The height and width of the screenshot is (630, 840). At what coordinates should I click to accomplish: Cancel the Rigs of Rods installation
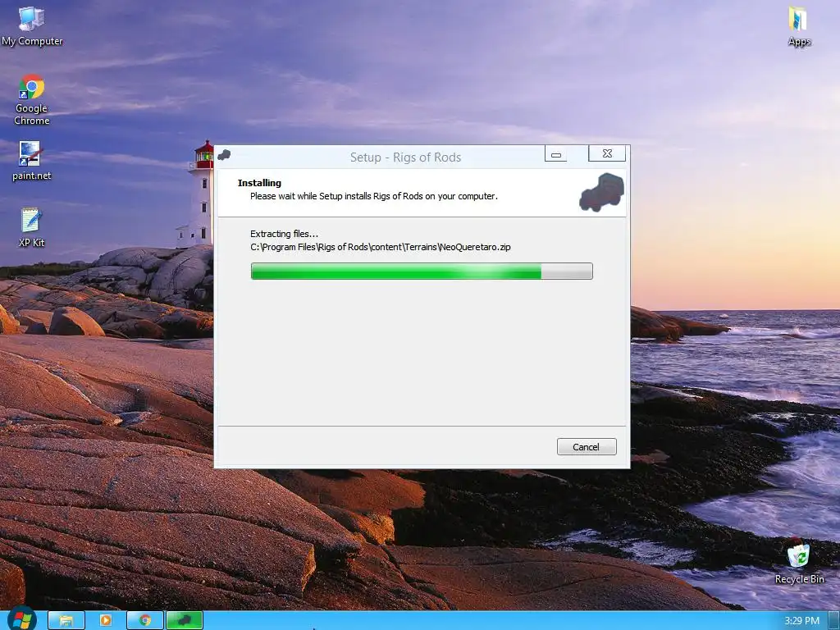coord(587,447)
